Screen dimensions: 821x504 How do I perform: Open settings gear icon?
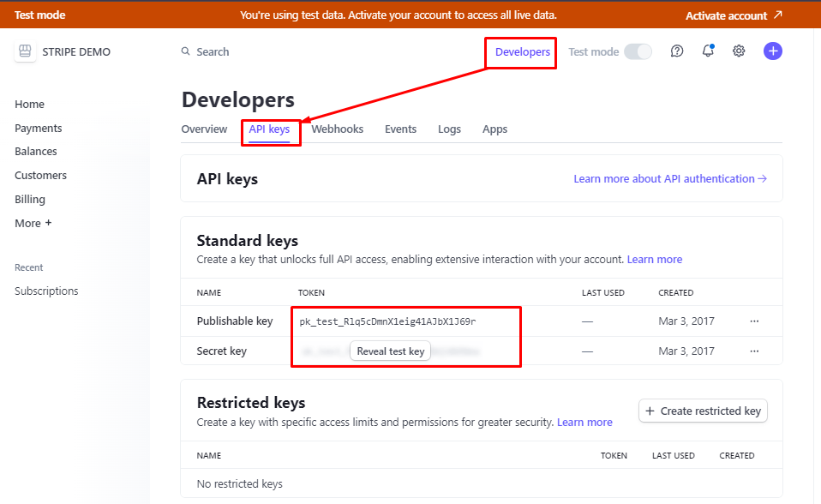pyautogui.click(x=739, y=51)
